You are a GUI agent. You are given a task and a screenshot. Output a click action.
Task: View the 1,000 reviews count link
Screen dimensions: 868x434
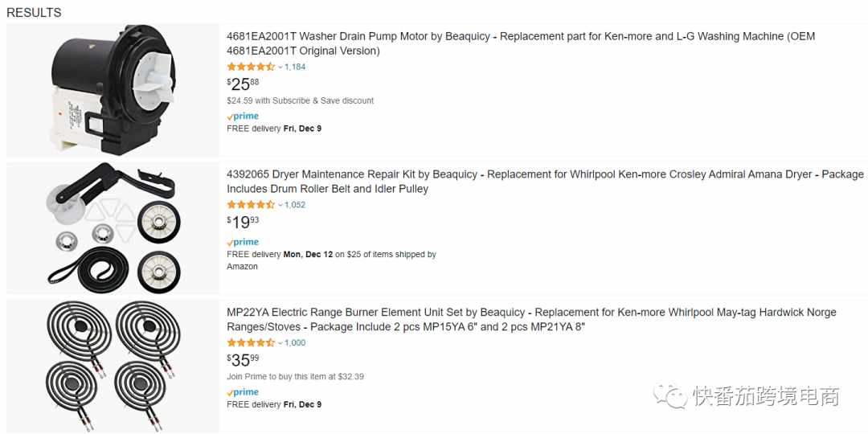click(x=295, y=342)
